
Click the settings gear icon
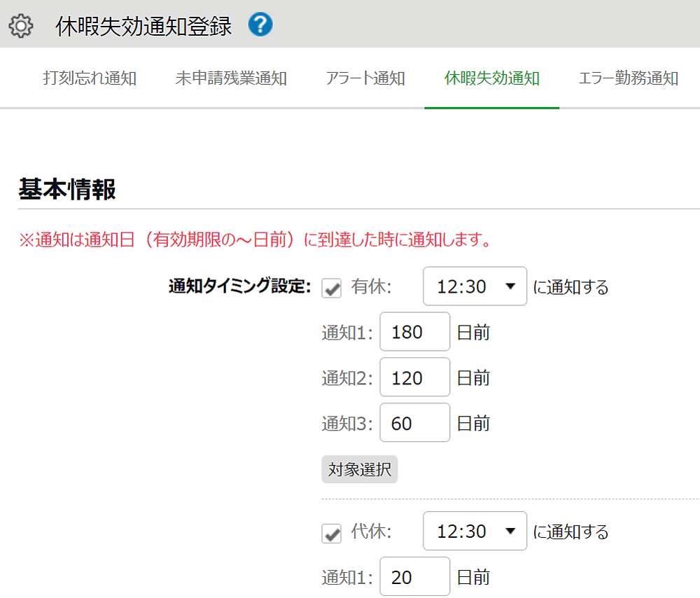click(x=20, y=25)
